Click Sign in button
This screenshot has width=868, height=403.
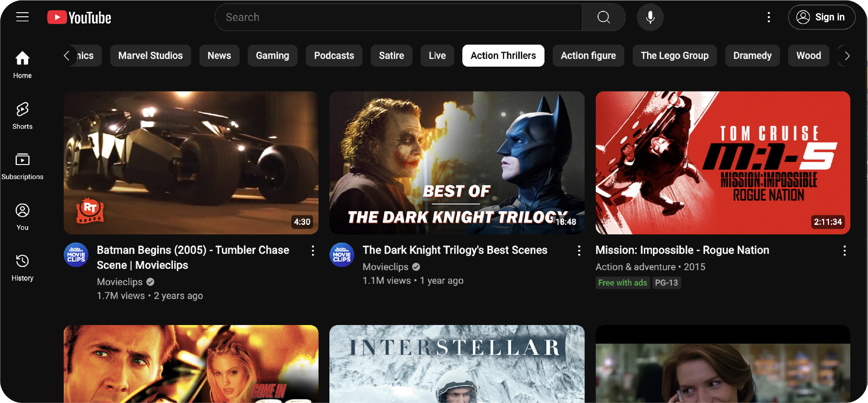(x=822, y=17)
